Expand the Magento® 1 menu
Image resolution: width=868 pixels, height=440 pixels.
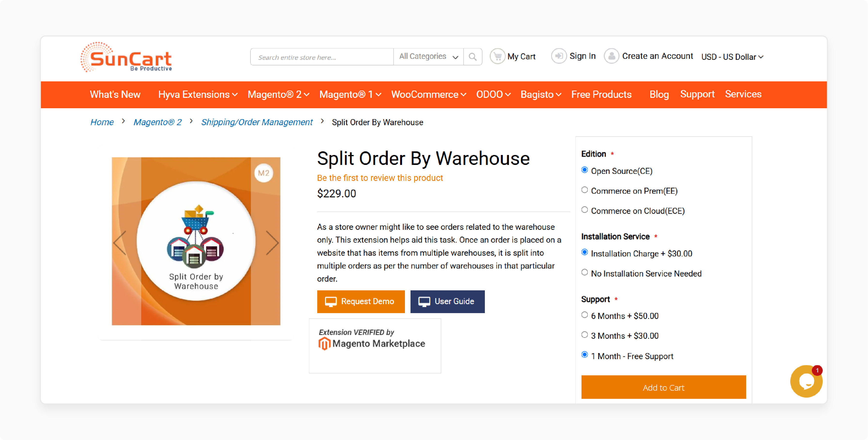point(350,95)
